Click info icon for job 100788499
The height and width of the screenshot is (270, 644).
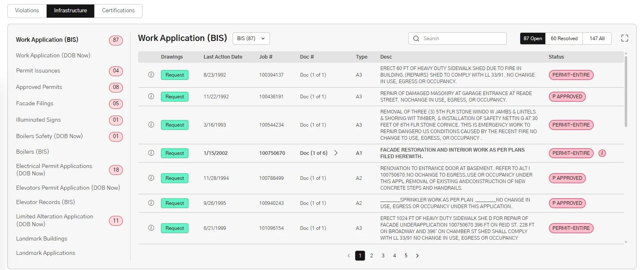pos(151,178)
